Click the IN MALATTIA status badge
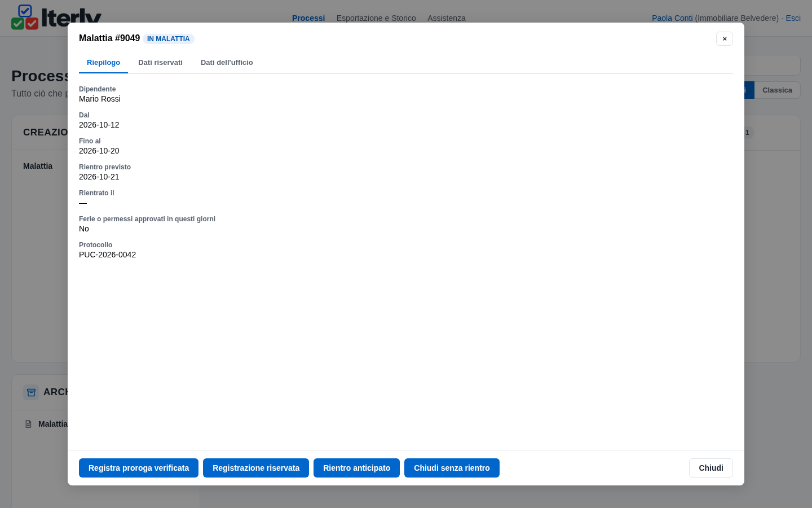The image size is (812, 508). pos(169,39)
